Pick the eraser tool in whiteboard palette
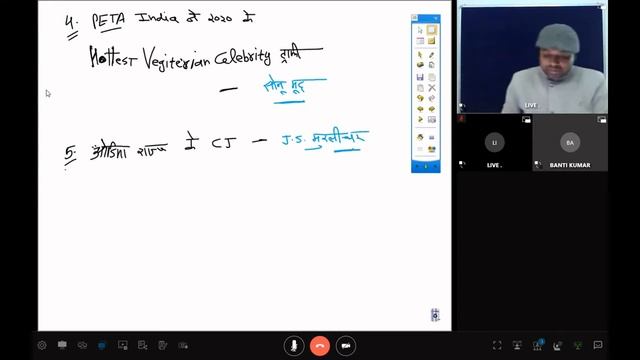 420,65
